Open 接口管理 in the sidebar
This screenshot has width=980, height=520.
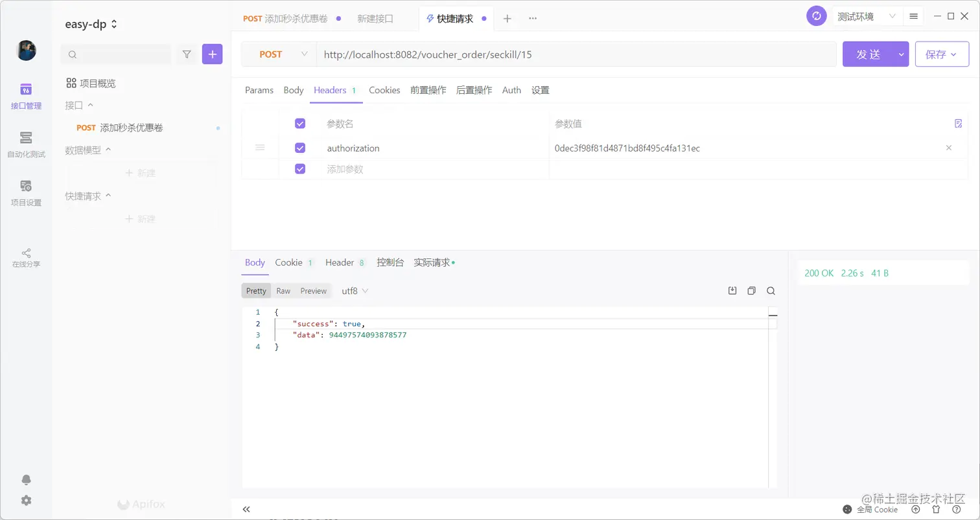tap(26, 96)
